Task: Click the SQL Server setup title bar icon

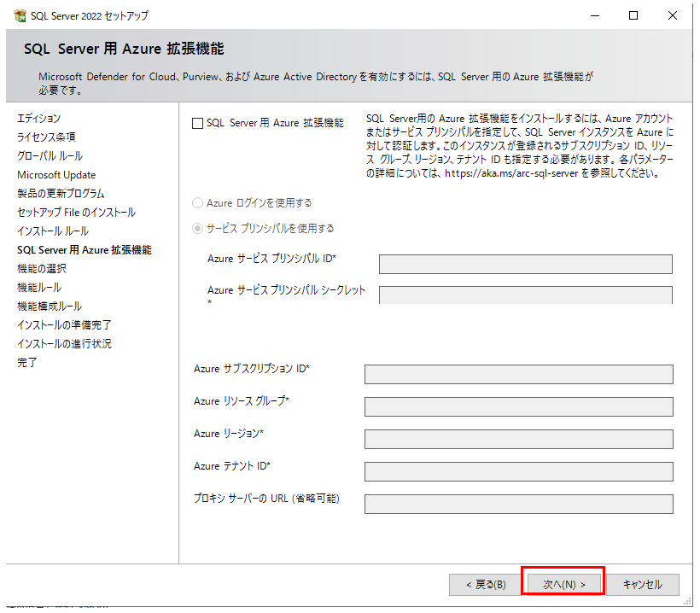Action: click(x=20, y=15)
